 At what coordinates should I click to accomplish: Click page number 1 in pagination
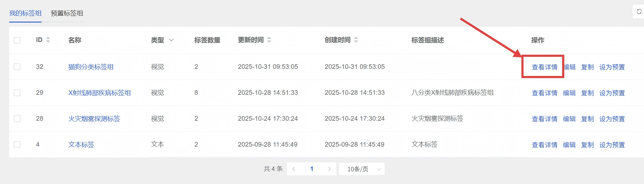pos(312,169)
